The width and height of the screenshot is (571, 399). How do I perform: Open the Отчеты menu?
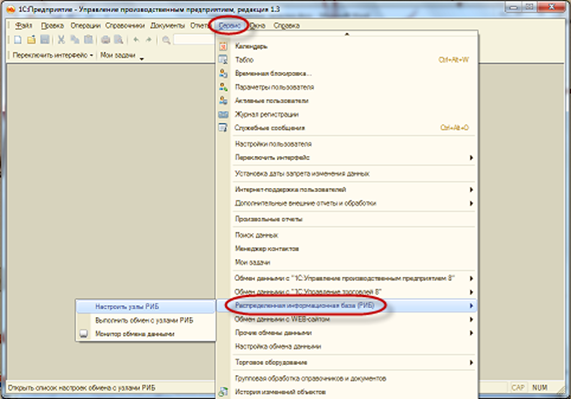(x=200, y=25)
